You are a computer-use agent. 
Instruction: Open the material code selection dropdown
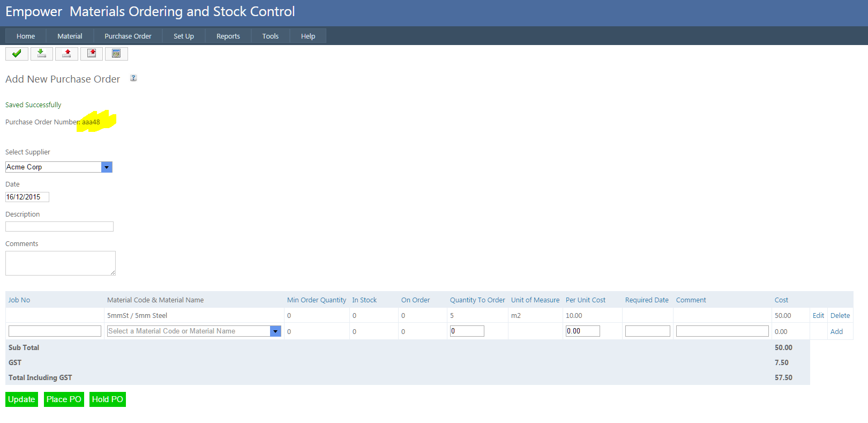[x=275, y=331]
